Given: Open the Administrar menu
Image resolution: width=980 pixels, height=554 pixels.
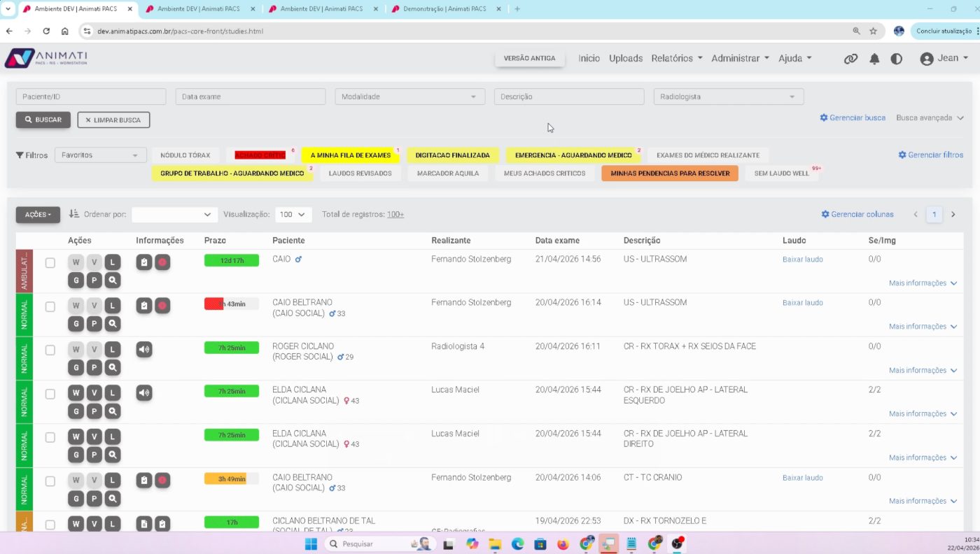Looking at the screenshot, I should pos(740,58).
